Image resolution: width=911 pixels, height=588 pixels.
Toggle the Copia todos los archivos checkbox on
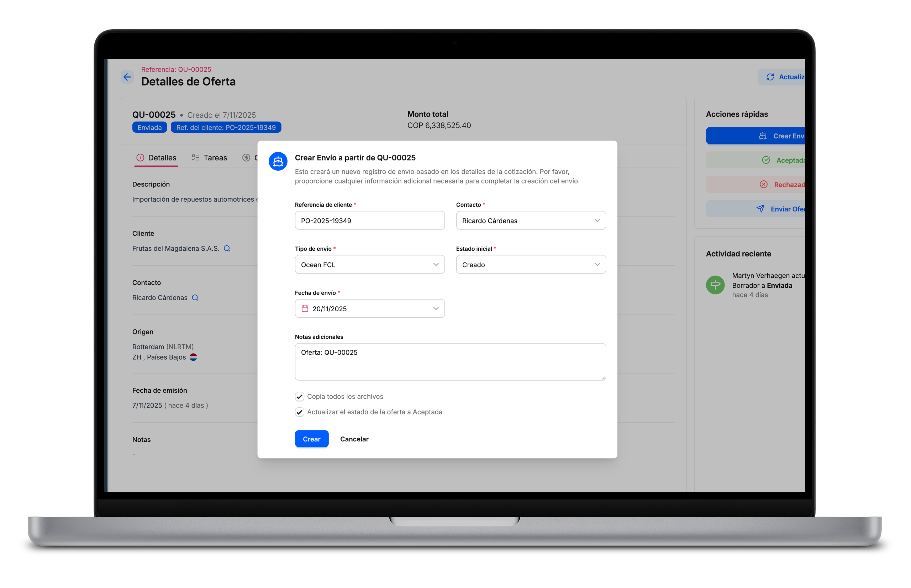pos(300,397)
